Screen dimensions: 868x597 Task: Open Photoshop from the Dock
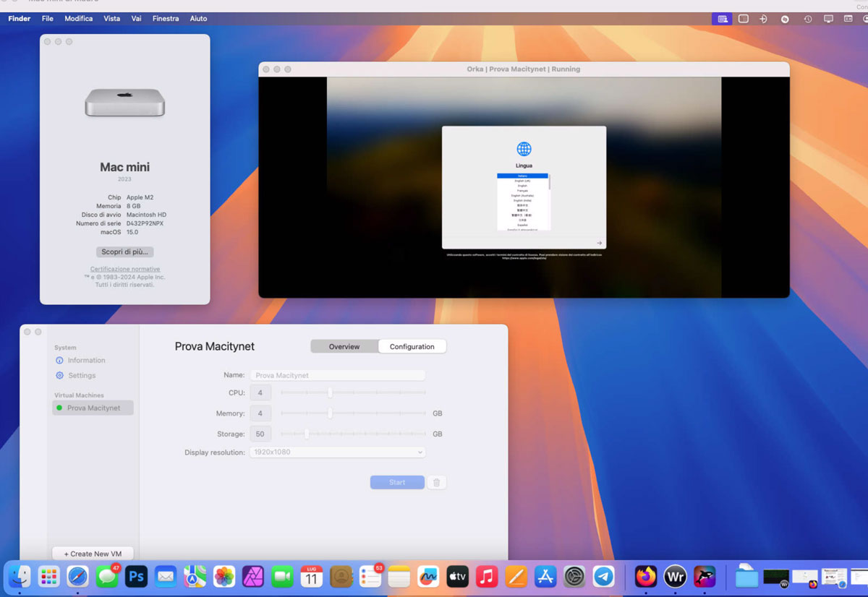point(136,577)
